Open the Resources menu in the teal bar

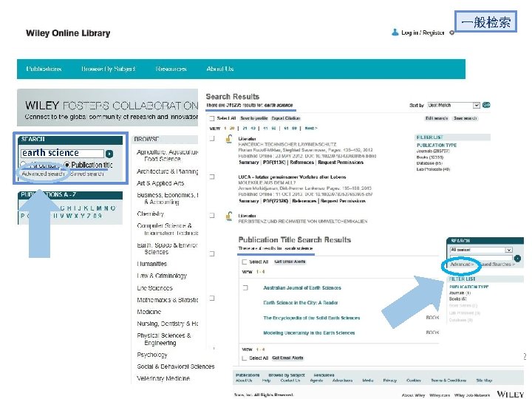(x=171, y=69)
